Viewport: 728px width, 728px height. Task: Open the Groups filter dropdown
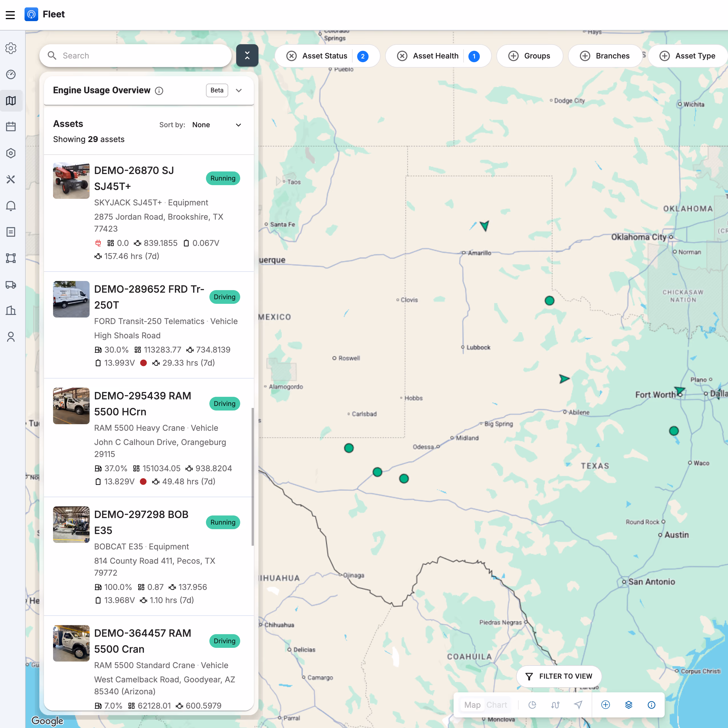529,56
